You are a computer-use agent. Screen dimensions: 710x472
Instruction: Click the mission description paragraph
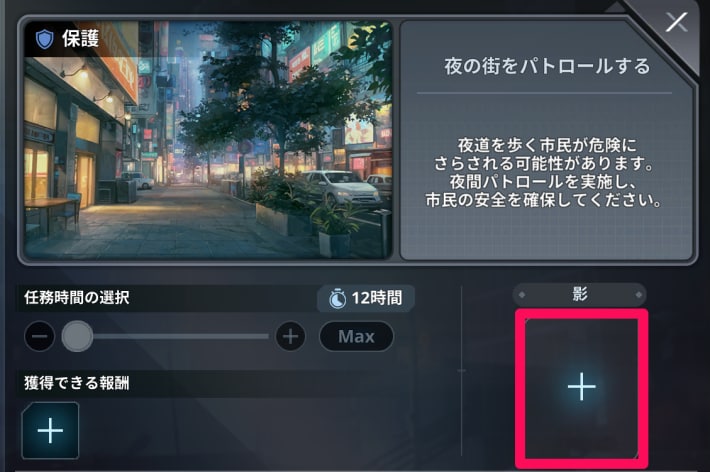point(545,173)
